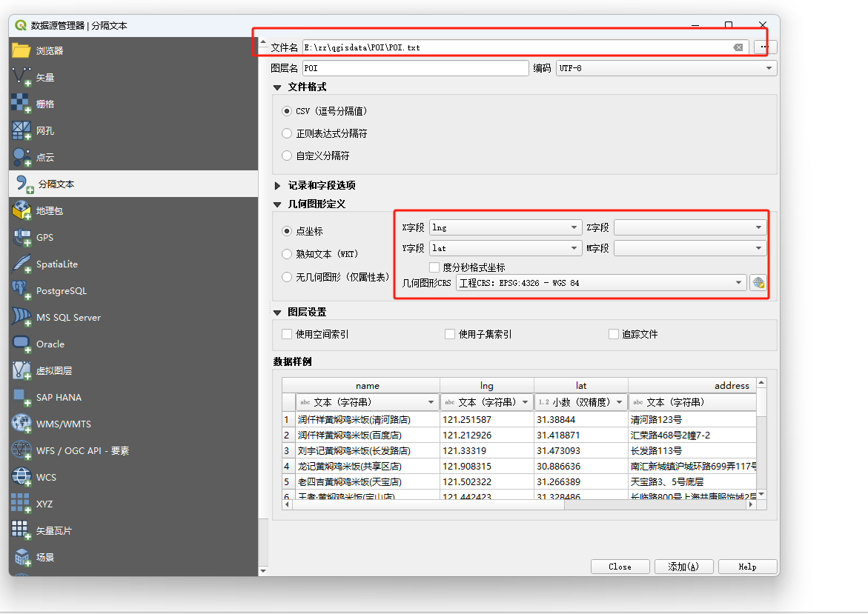Viewport: 868px width, 614px height.
Task: Select the point cloud (点云) icon
Action: (x=21, y=157)
